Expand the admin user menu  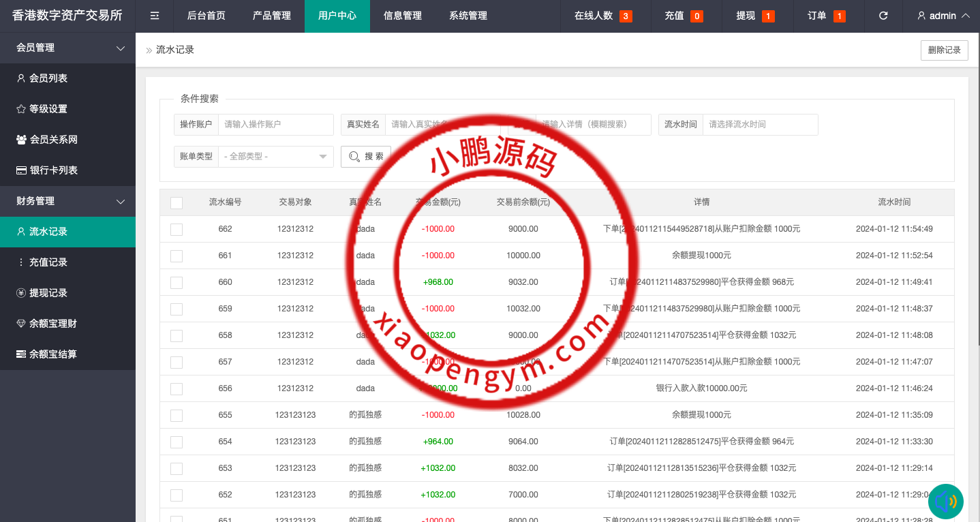pos(943,16)
